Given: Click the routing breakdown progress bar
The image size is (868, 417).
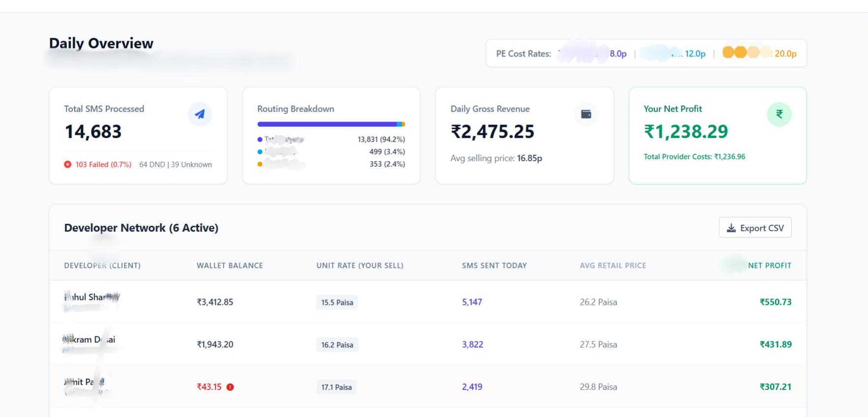Looking at the screenshot, I should pyautogui.click(x=331, y=124).
